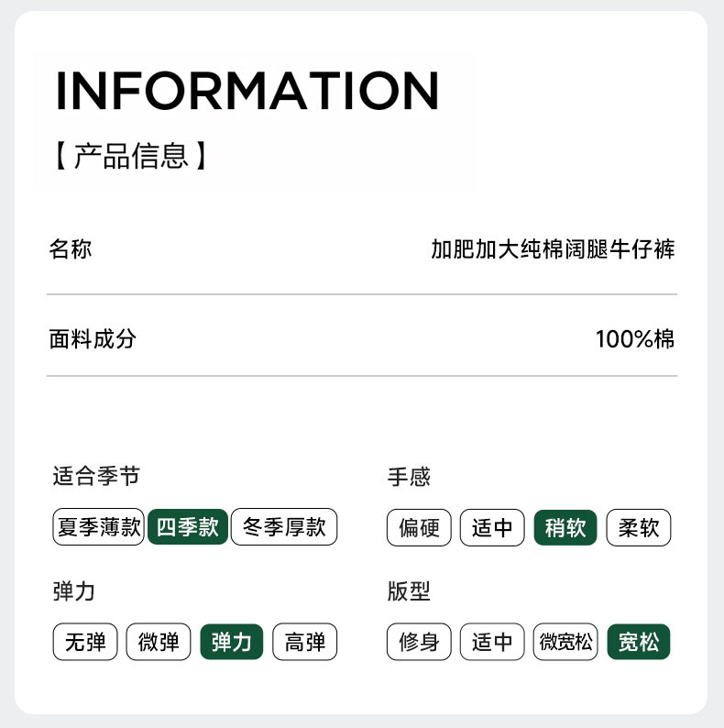Pick the 修身 fit option
724x728 pixels.
point(419,642)
